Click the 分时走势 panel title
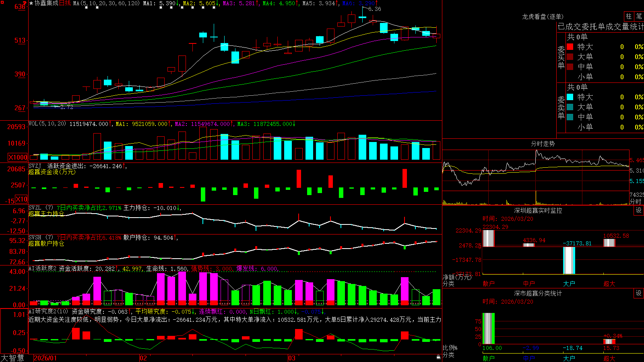This screenshot has width=644, height=362. point(543,144)
